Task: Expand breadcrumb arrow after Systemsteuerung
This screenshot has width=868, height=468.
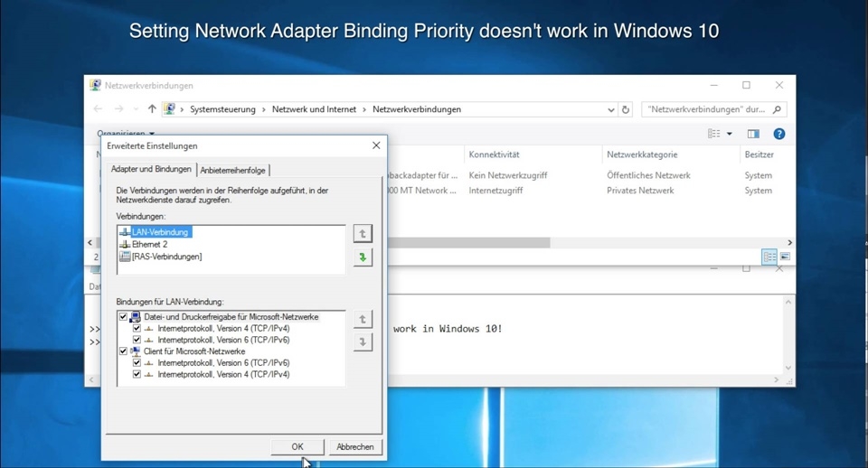Action: (264, 109)
